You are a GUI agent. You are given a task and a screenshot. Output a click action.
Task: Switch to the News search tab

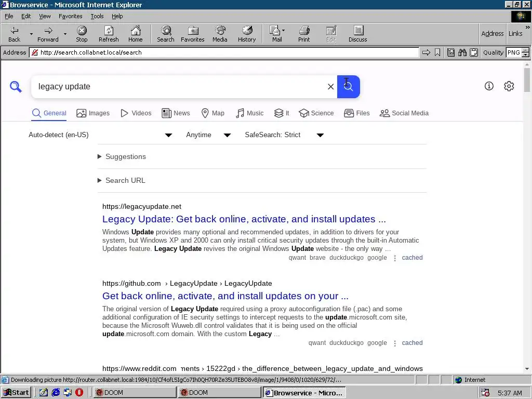point(176,113)
